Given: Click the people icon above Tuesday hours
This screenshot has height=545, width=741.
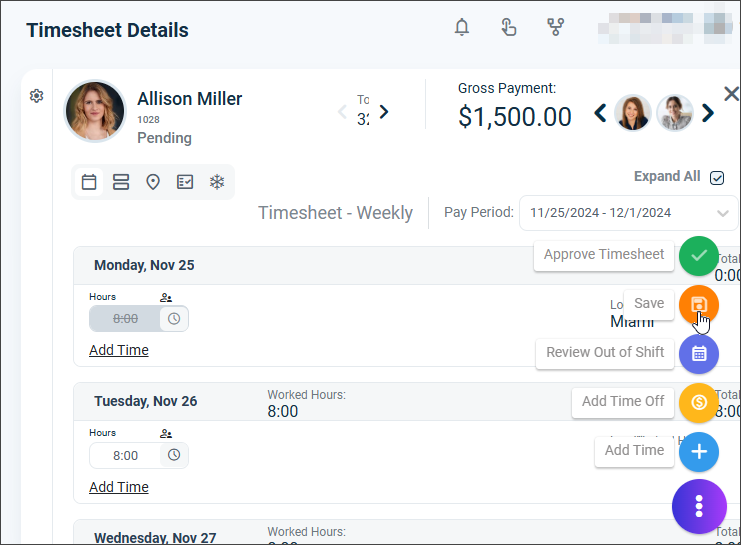Looking at the screenshot, I should click(166, 434).
